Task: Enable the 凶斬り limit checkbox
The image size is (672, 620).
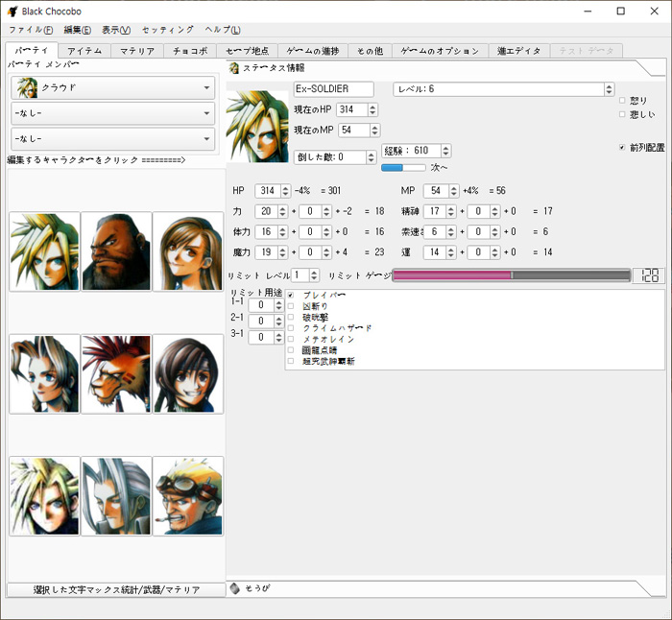Action: click(291, 306)
